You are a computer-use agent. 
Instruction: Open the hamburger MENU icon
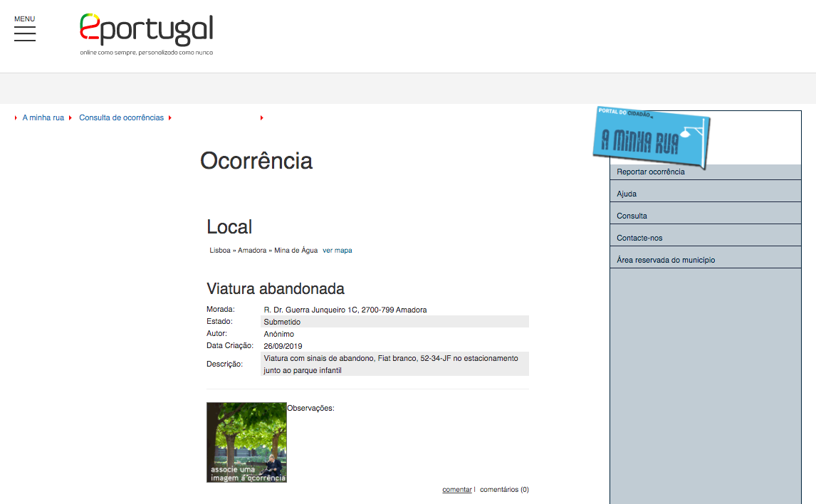(x=25, y=33)
